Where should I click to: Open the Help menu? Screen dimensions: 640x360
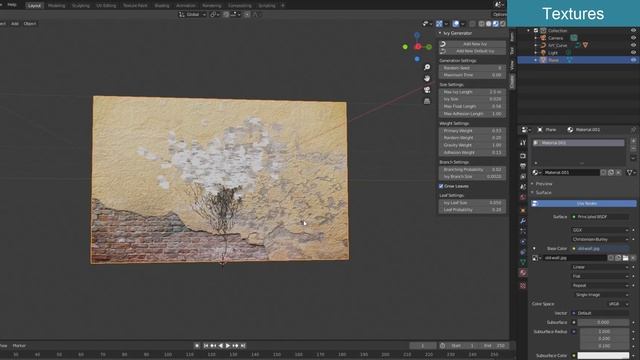click(x=12, y=5)
